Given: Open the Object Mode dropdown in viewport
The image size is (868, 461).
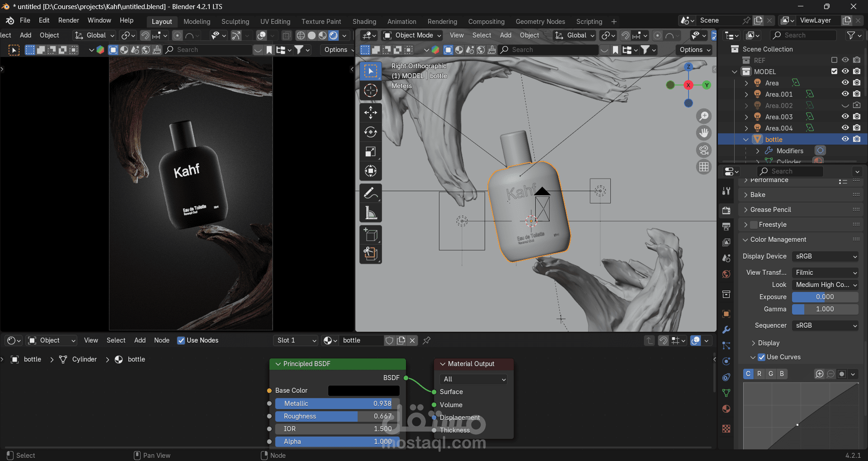Looking at the screenshot, I should coord(413,35).
